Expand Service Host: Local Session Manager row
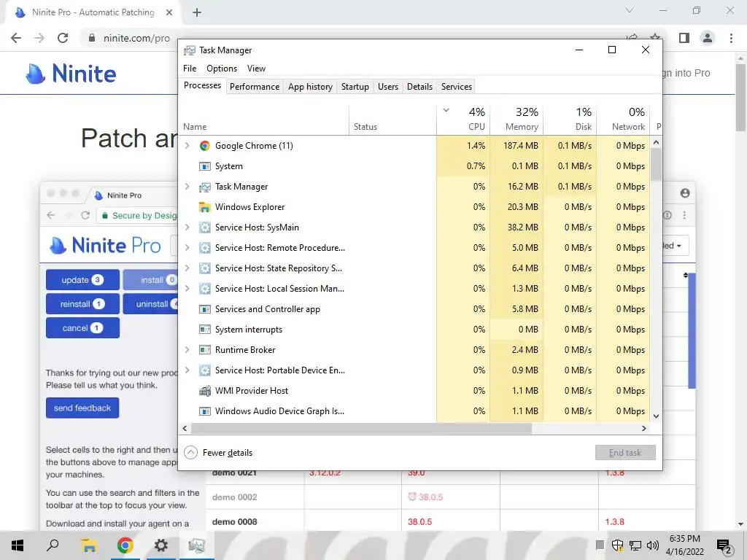 [x=187, y=289]
